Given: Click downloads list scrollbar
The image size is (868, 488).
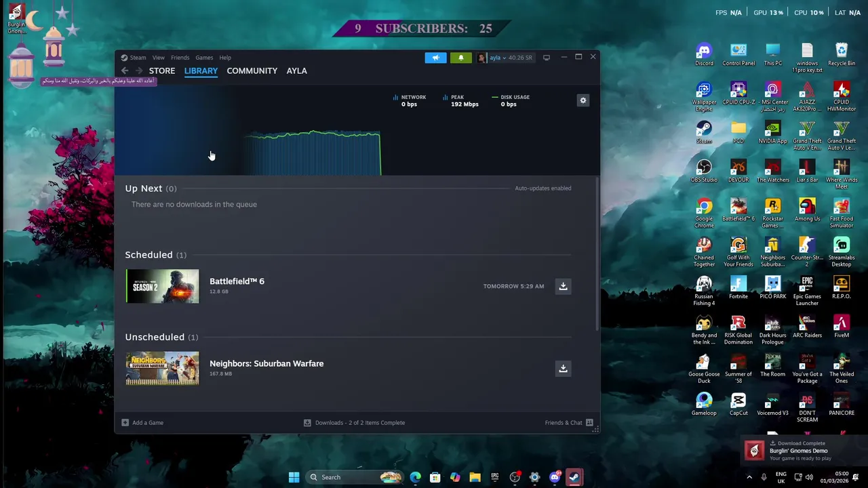Looking at the screenshot, I should (597, 254).
